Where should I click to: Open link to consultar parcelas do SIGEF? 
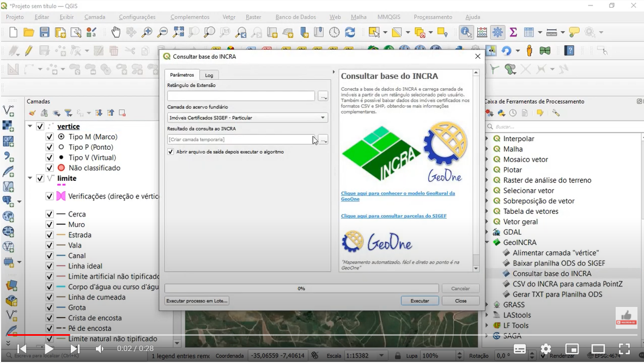tap(394, 216)
